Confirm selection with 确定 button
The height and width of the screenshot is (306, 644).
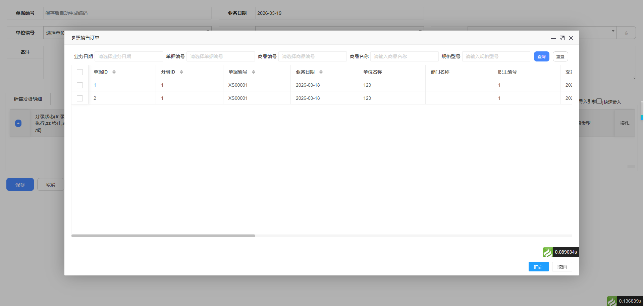(x=538, y=267)
